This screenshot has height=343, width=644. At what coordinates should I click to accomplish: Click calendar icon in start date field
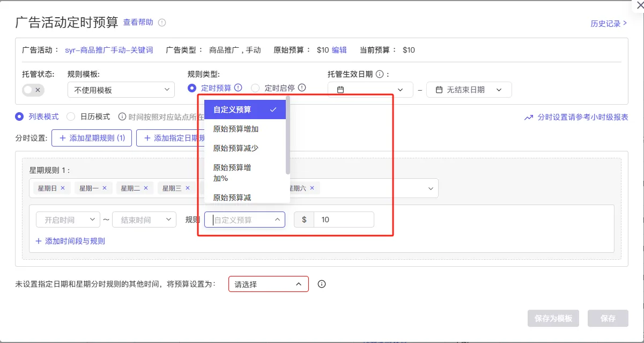[340, 90]
